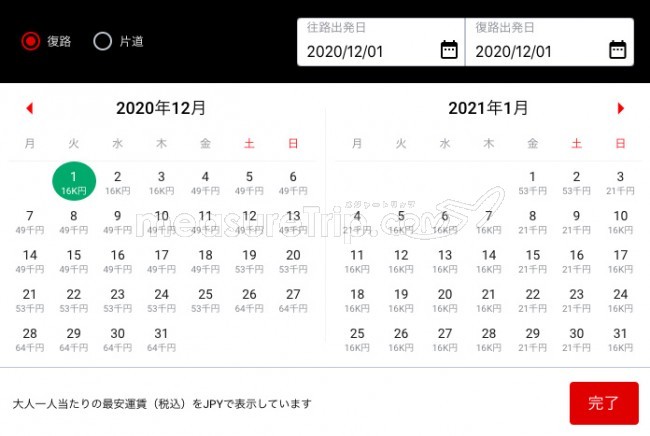The width and height of the screenshot is (650, 436).
Task: Pick December 19 with 53千円 fare
Action: click(x=249, y=261)
